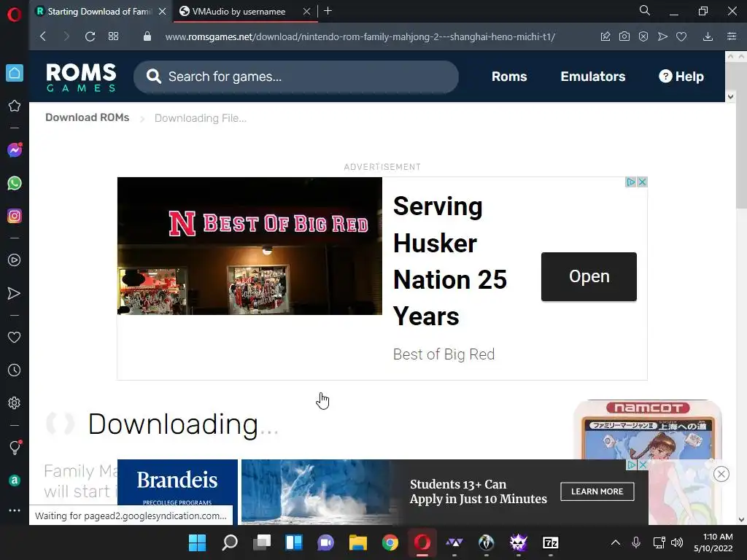Close Brandeis ad via small X icon
The height and width of the screenshot is (560, 747).
coord(643,464)
